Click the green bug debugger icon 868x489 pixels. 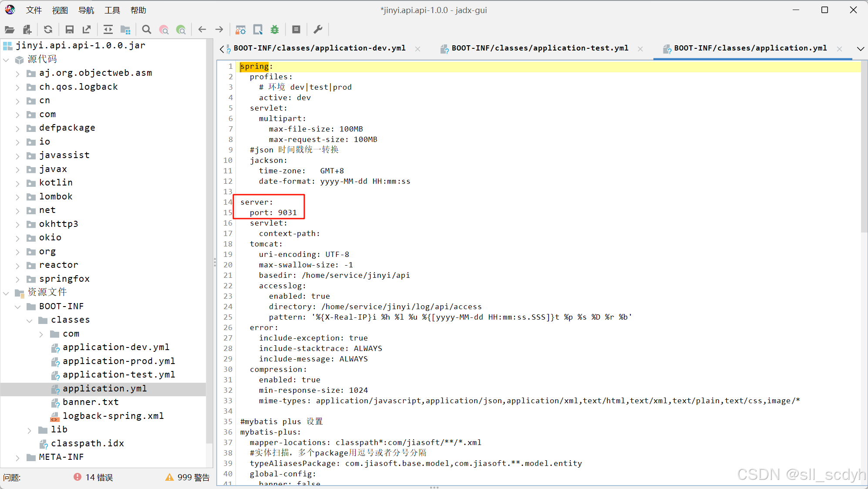275,30
